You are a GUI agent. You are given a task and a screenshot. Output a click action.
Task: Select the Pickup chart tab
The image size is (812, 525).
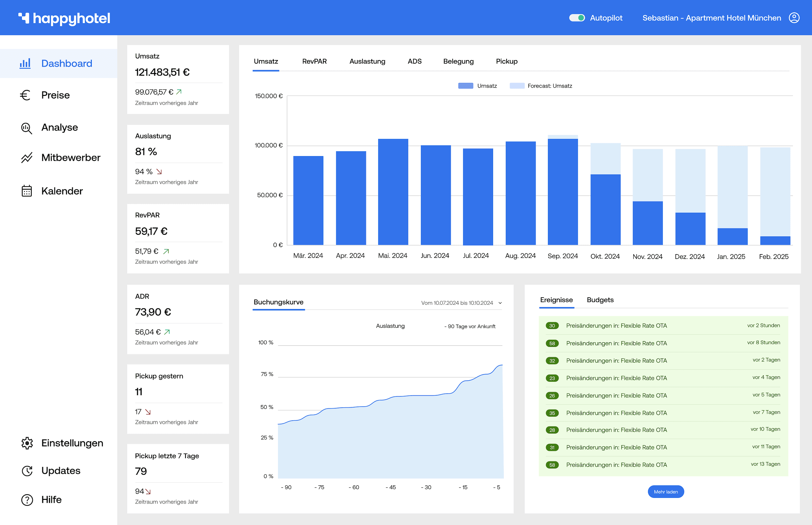click(x=506, y=61)
